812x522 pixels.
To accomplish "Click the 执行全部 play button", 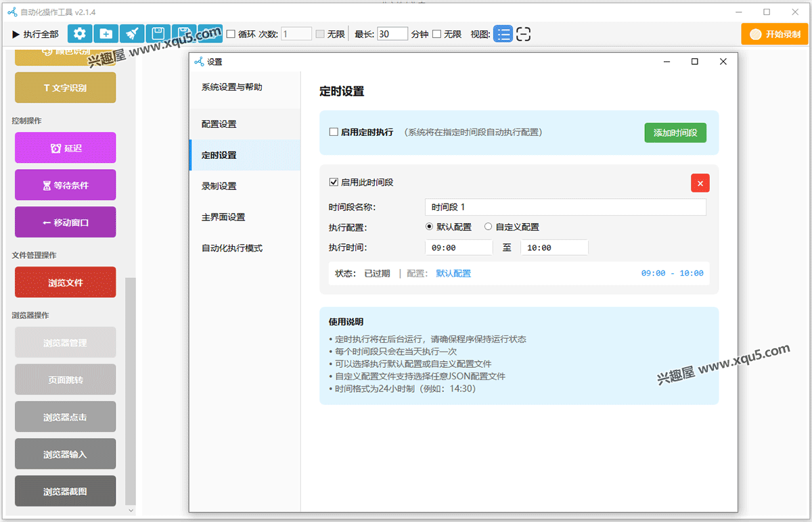I will (x=35, y=34).
